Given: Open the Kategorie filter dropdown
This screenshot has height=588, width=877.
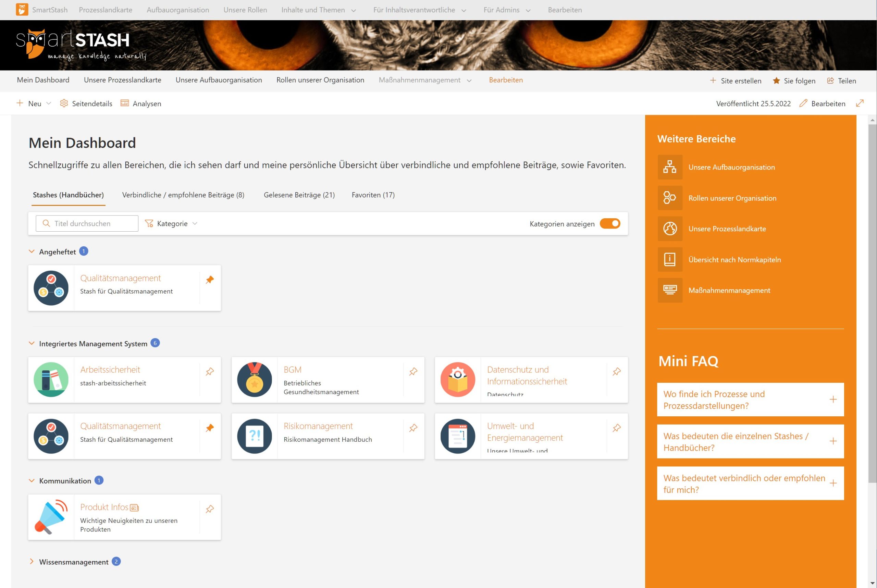Looking at the screenshot, I should coord(171,223).
